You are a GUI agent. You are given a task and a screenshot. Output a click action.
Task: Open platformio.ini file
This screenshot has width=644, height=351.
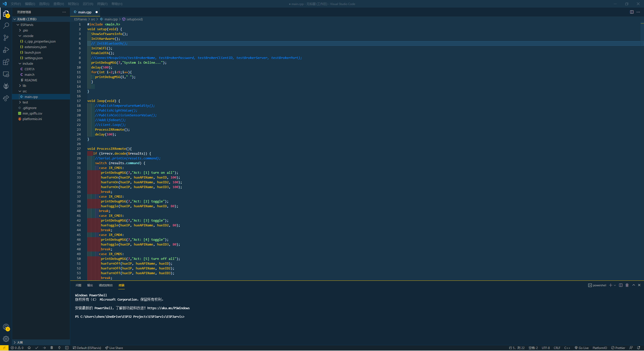point(41,119)
